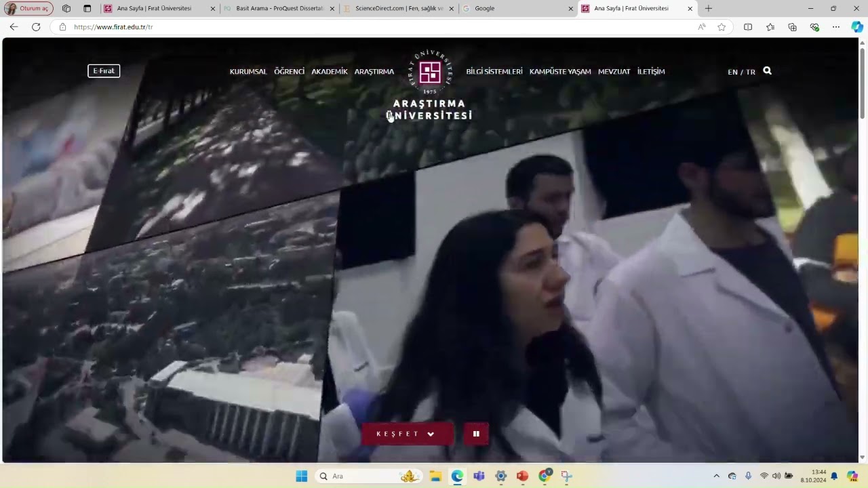Open the AKADEMİK menu
The image size is (868, 488).
coord(330,71)
